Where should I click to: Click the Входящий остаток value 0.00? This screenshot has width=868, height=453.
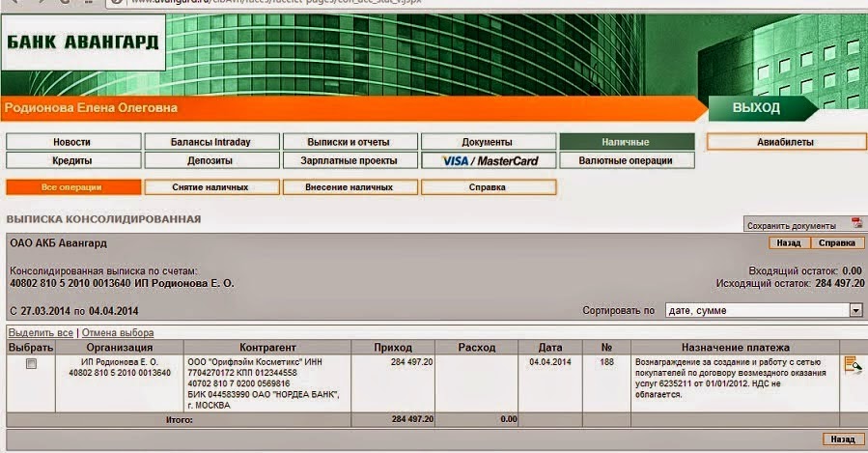coord(853,270)
